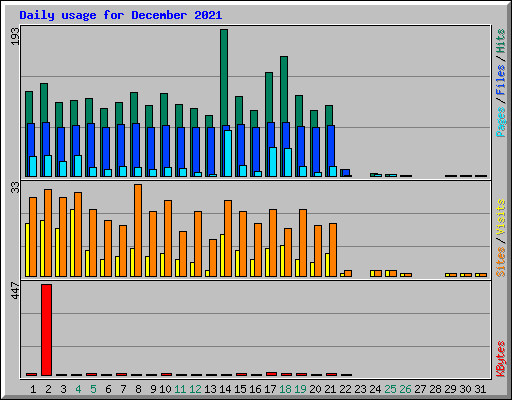Click the 'Files' legend label
Viewport: 512px width, 400px height.
pyautogui.click(x=501, y=79)
